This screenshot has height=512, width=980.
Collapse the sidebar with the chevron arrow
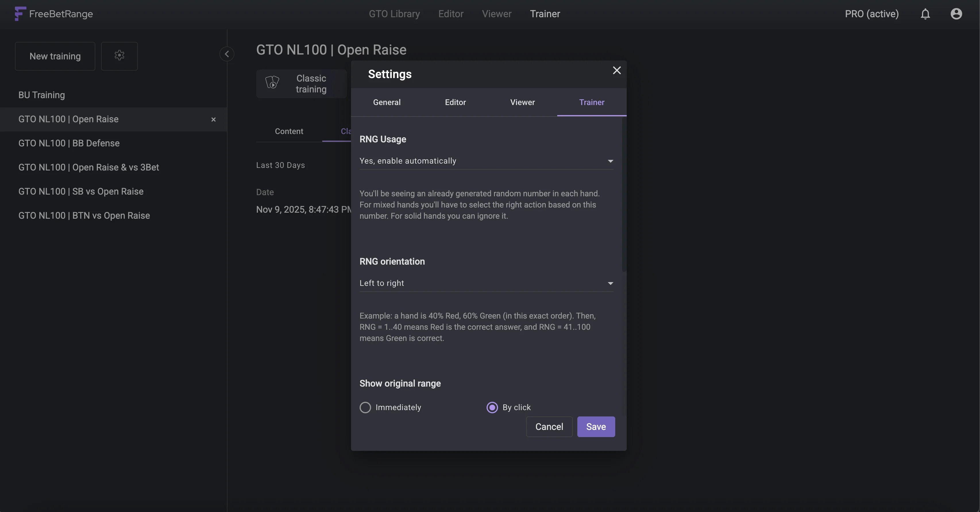tap(227, 54)
